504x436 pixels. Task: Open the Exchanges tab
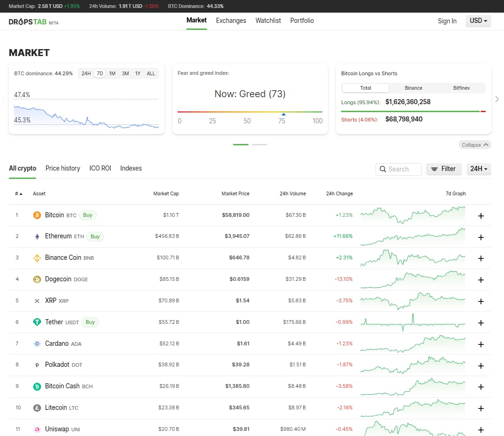[231, 21]
